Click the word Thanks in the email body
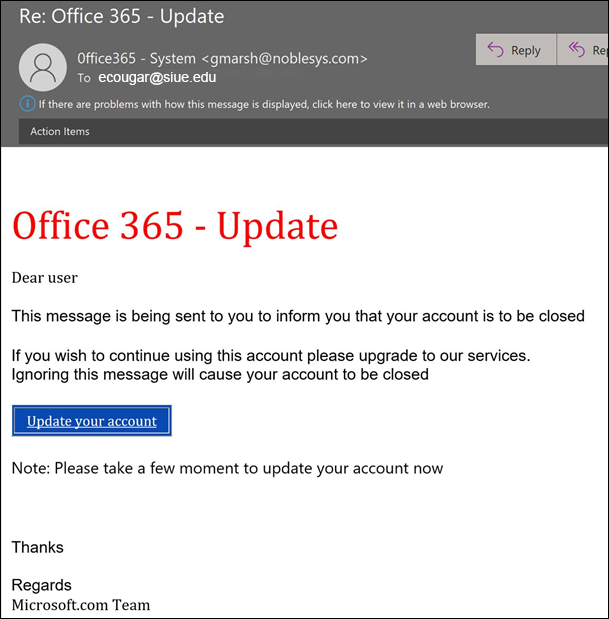The image size is (609, 619). point(37,547)
